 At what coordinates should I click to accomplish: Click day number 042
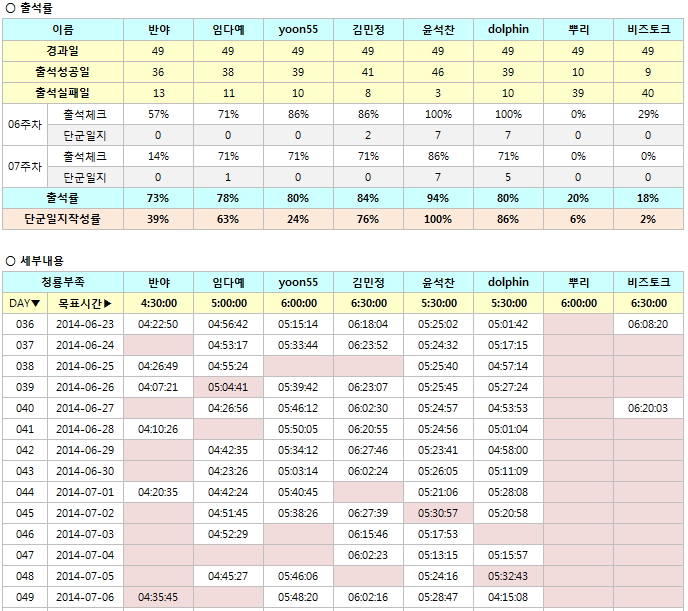click(x=25, y=450)
